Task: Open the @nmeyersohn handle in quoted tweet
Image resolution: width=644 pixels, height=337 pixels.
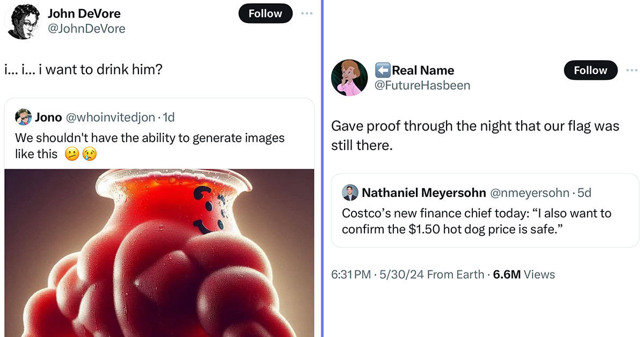Action: pyautogui.click(x=529, y=192)
